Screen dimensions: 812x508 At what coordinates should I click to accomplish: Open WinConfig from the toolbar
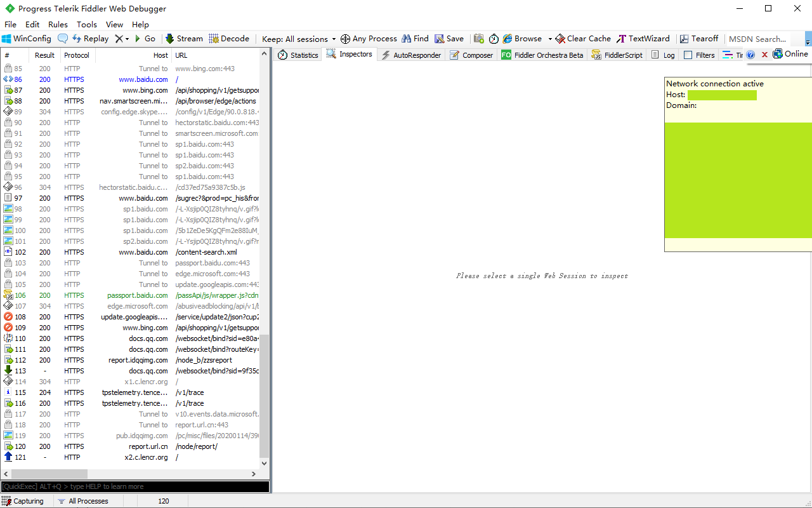27,39
